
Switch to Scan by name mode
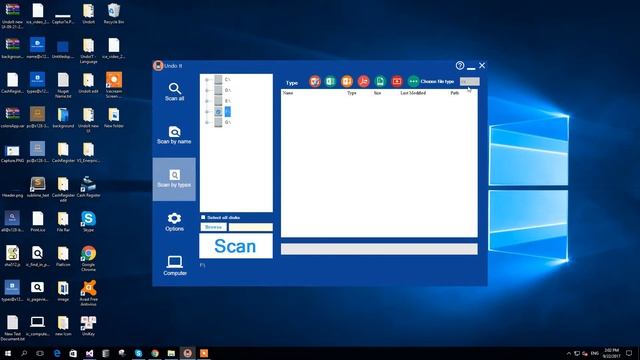(x=174, y=135)
